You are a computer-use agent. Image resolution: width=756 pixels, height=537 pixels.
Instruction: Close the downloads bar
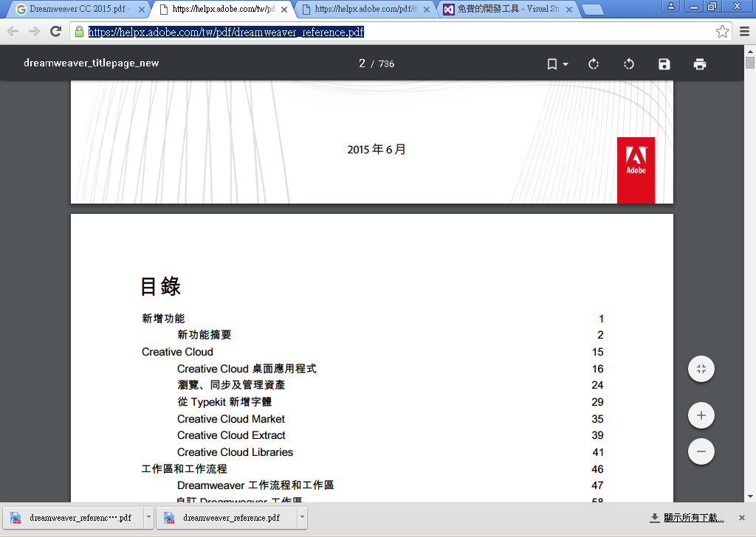pos(742,518)
